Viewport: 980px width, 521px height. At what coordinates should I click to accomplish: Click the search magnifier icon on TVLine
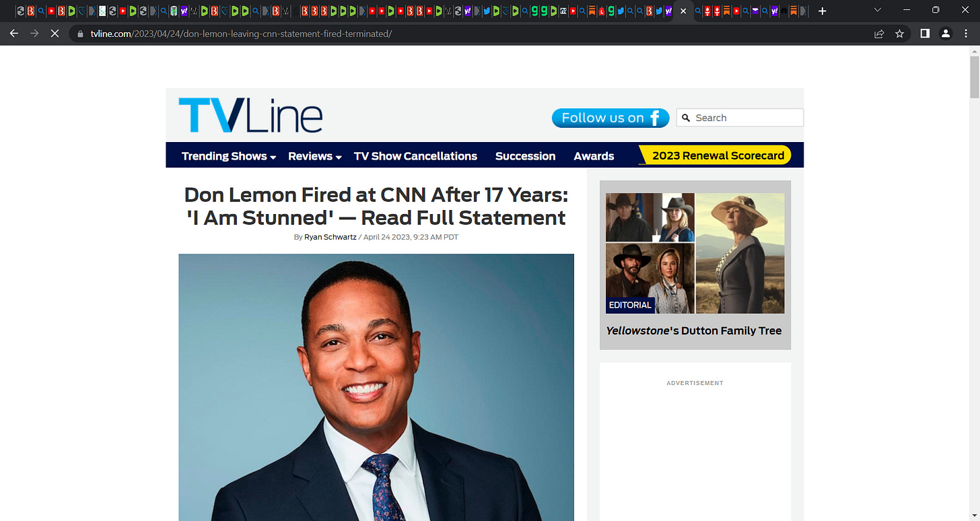[686, 118]
